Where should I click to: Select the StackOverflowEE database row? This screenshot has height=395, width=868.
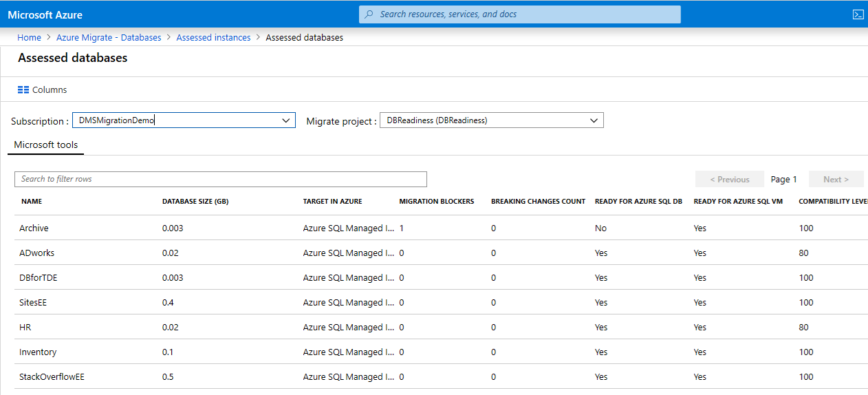(52, 377)
